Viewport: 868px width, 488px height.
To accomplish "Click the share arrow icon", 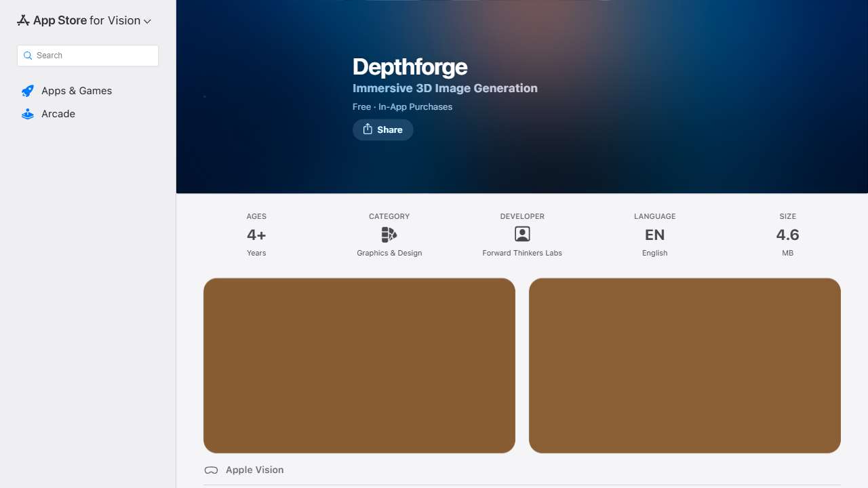I will coord(368,129).
